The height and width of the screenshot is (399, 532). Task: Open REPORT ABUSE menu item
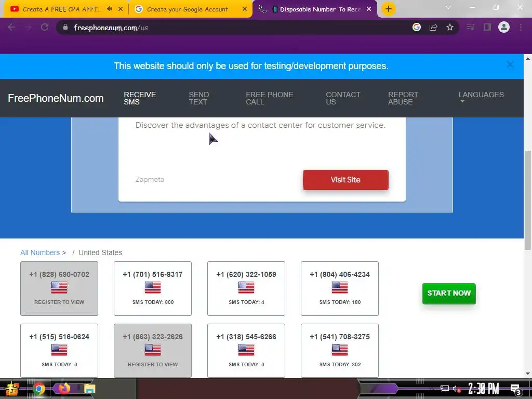tap(403, 98)
